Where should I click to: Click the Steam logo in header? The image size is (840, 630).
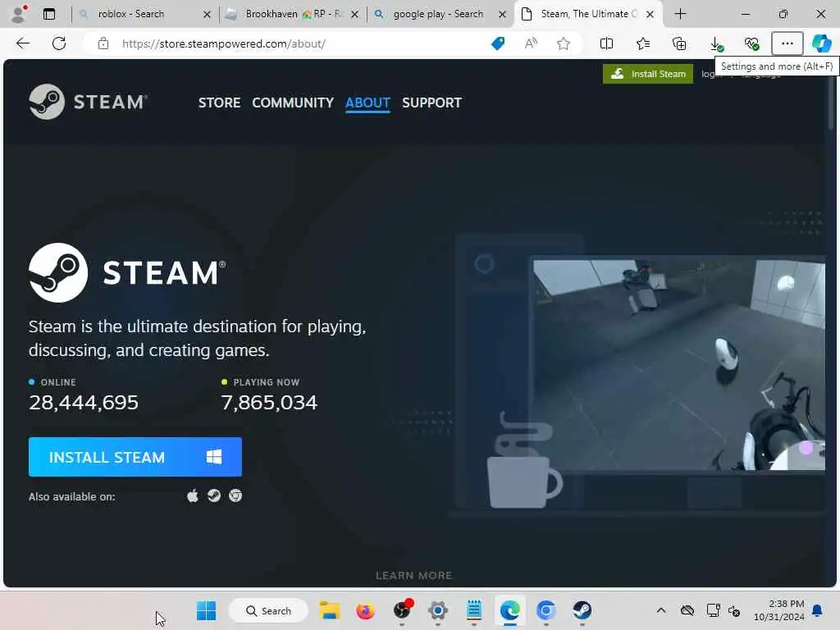[88, 102]
